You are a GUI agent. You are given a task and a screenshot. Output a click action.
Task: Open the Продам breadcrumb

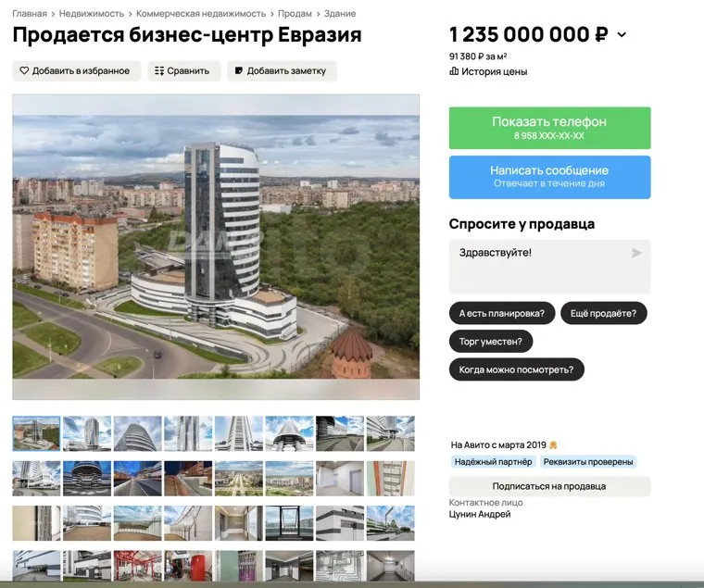(x=295, y=14)
